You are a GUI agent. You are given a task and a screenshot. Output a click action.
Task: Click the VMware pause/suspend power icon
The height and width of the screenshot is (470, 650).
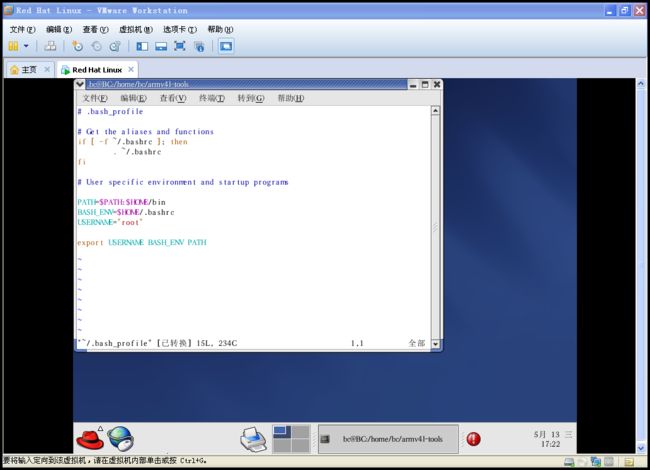coord(13,46)
